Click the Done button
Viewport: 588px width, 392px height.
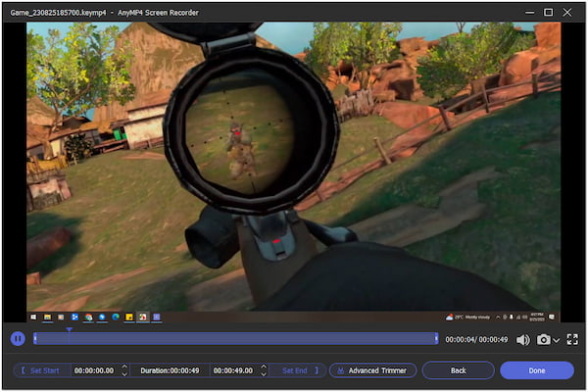click(x=536, y=370)
